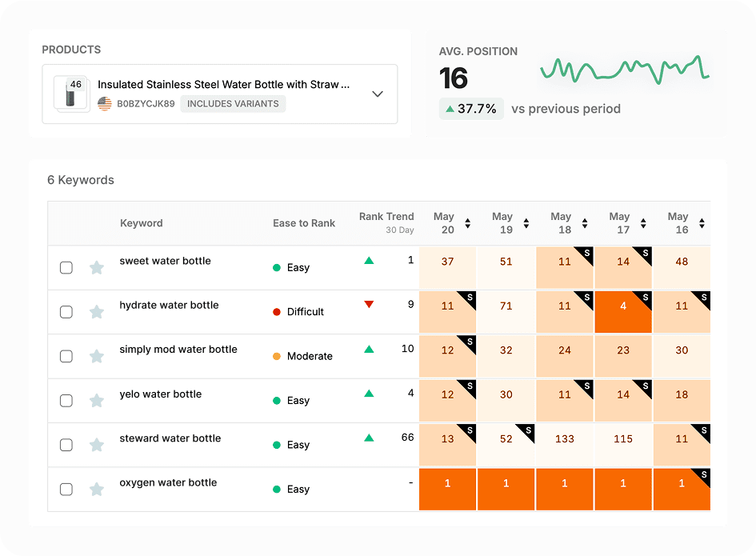Screen dimensions: 756x556
Task: Click the Ease to Rank column header
Action: point(304,223)
